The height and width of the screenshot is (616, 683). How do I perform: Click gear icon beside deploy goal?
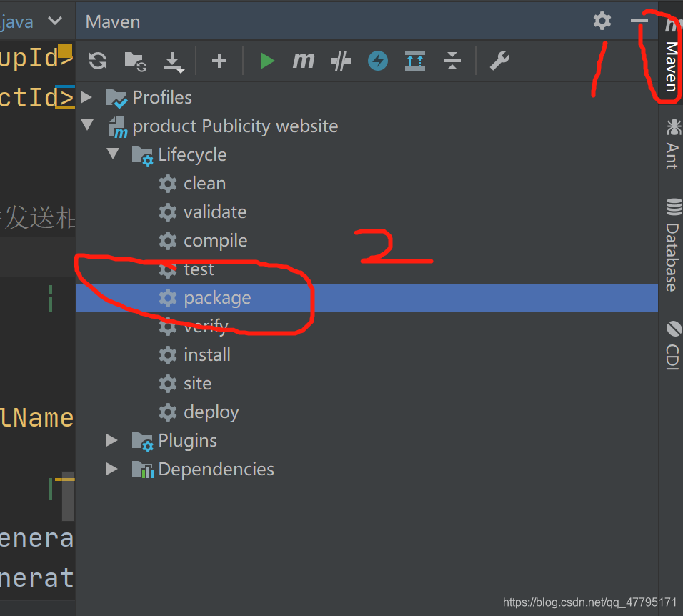pyautogui.click(x=168, y=412)
